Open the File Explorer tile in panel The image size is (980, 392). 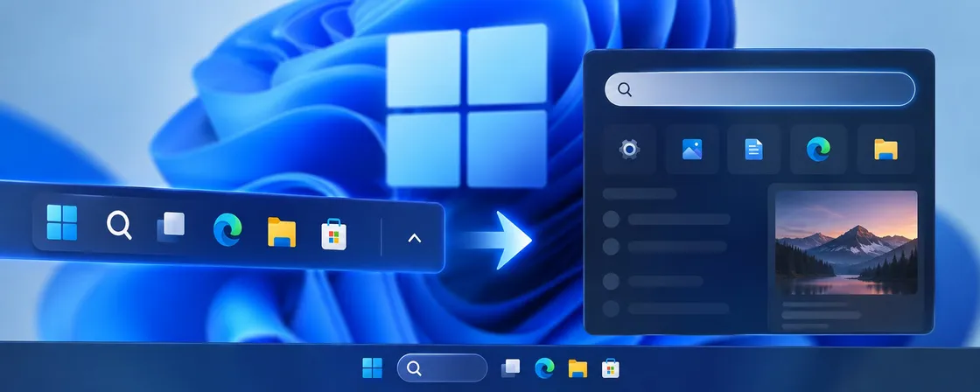[x=885, y=149]
